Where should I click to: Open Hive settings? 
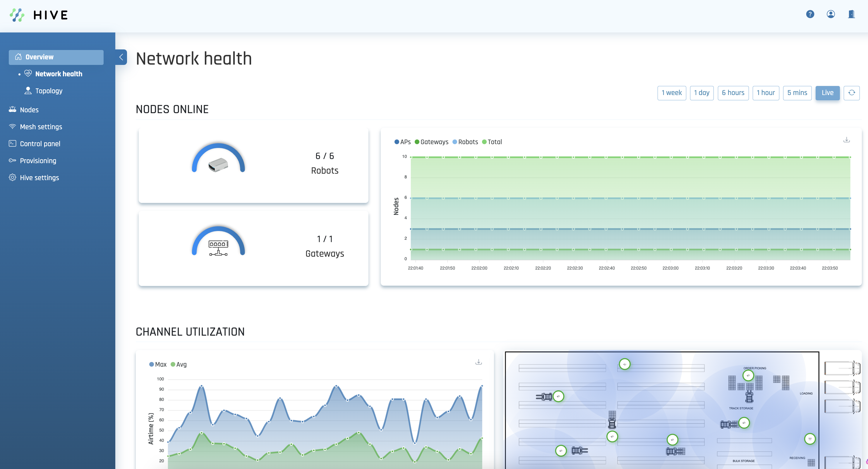[x=39, y=178]
